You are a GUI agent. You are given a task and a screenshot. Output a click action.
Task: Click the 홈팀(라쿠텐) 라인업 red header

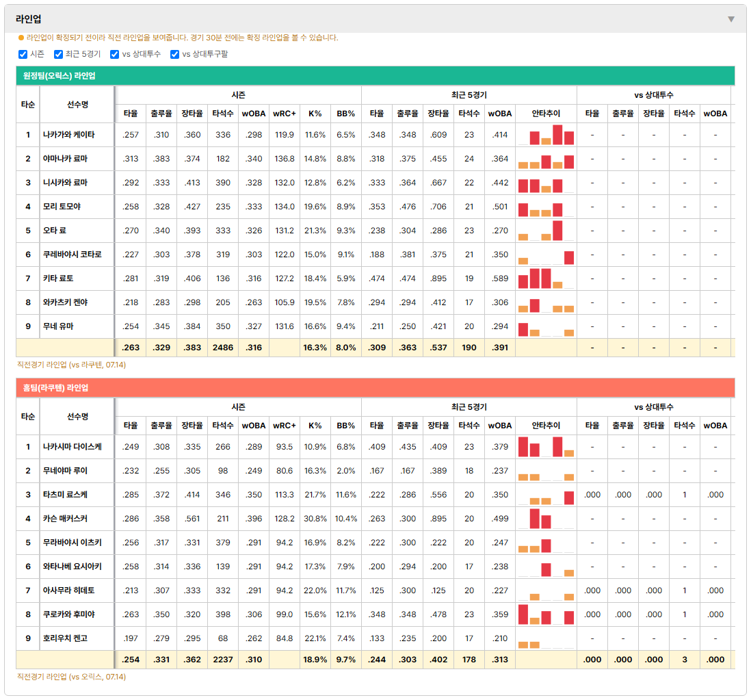pos(375,387)
